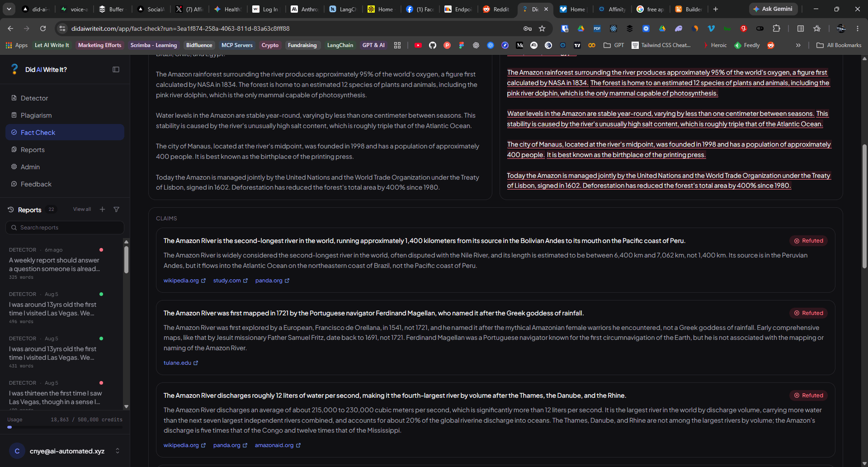Screen dimensions: 868x467
Task: Close the active Did AI tab
Action: (546, 9)
